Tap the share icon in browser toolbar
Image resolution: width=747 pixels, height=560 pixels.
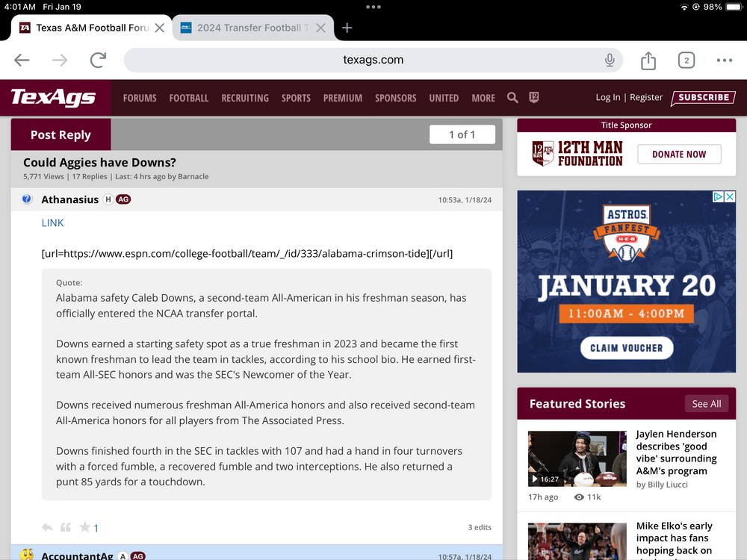(648, 60)
